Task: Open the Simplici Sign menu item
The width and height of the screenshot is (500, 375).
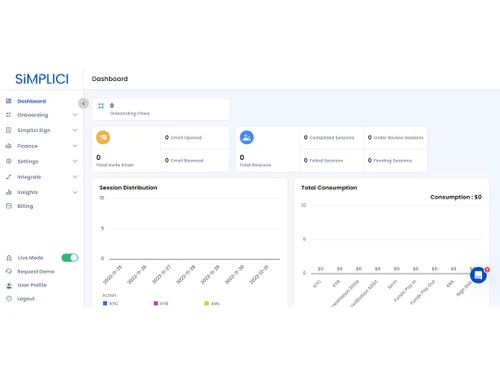Action: [x=34, y=130]
